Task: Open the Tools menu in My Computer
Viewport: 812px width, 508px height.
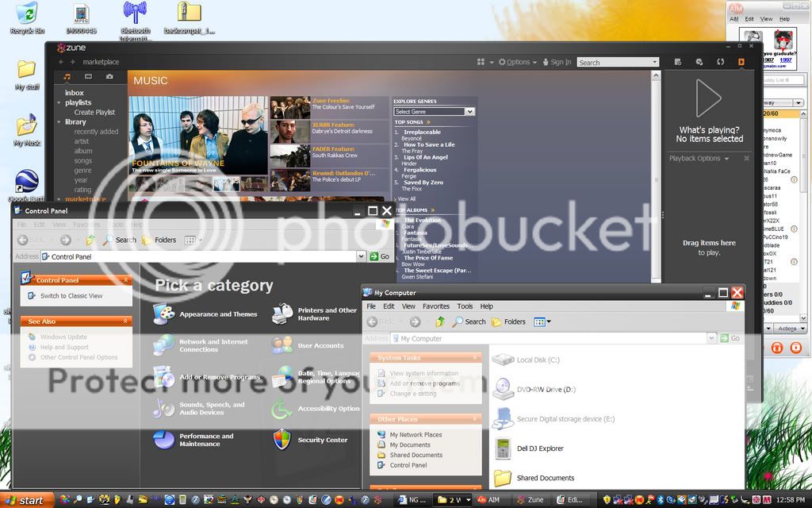Action: point(464,306)
